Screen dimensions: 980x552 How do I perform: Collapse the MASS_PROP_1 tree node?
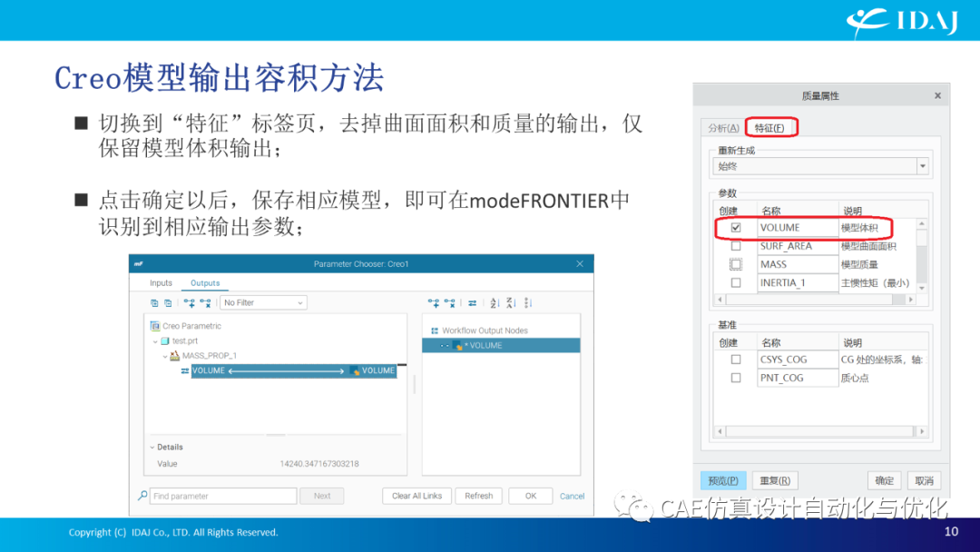165,356
